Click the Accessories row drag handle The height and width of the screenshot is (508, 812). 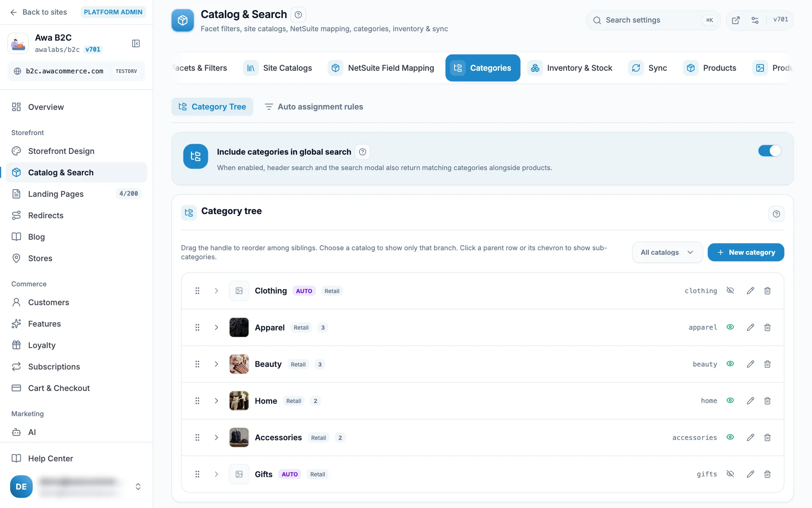point(197,437)
